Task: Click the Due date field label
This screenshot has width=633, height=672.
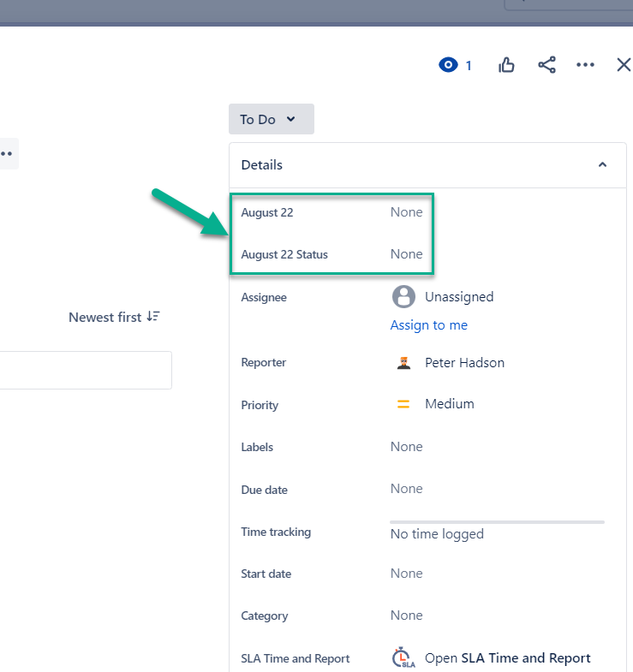Action: 264,490
